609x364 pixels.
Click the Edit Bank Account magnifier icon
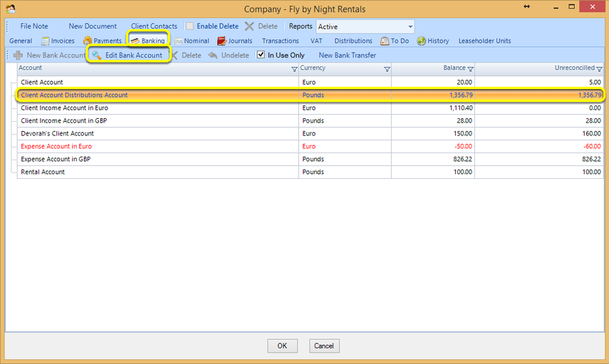pos(97,55)
